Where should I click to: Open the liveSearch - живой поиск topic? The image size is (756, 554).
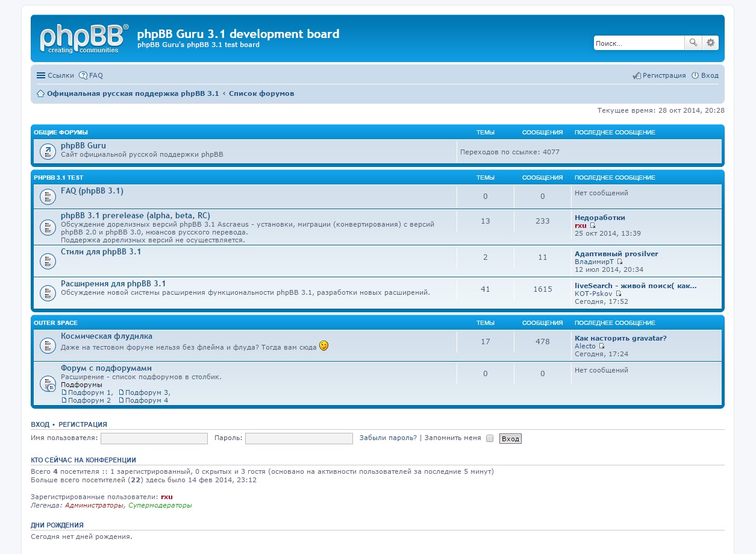[636, 286]
